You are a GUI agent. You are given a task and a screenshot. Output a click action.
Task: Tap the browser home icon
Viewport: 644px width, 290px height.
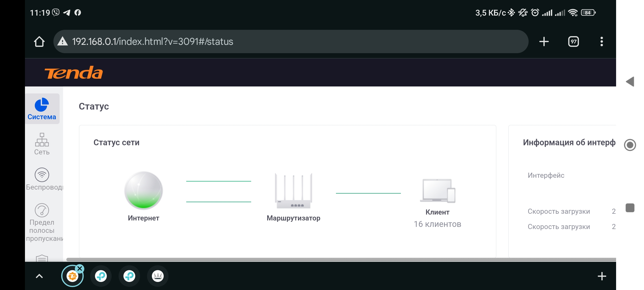click(39, 42)
